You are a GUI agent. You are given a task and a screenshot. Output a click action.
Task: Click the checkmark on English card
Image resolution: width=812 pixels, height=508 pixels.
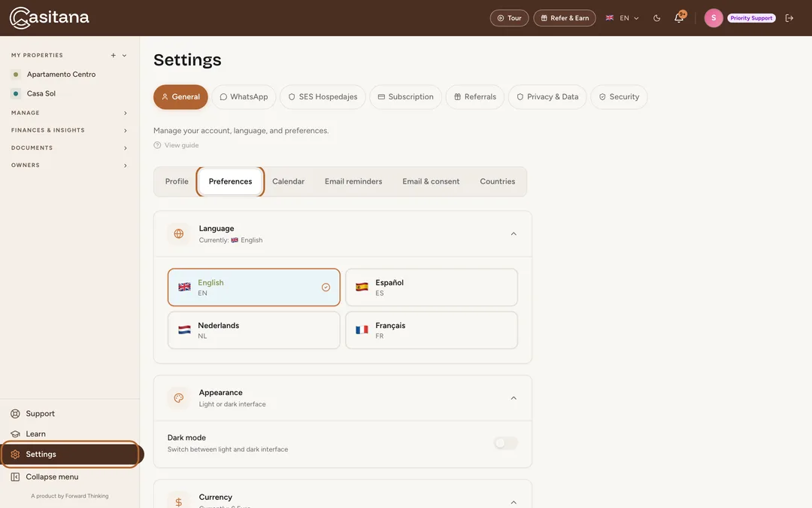tap(326, 287)
